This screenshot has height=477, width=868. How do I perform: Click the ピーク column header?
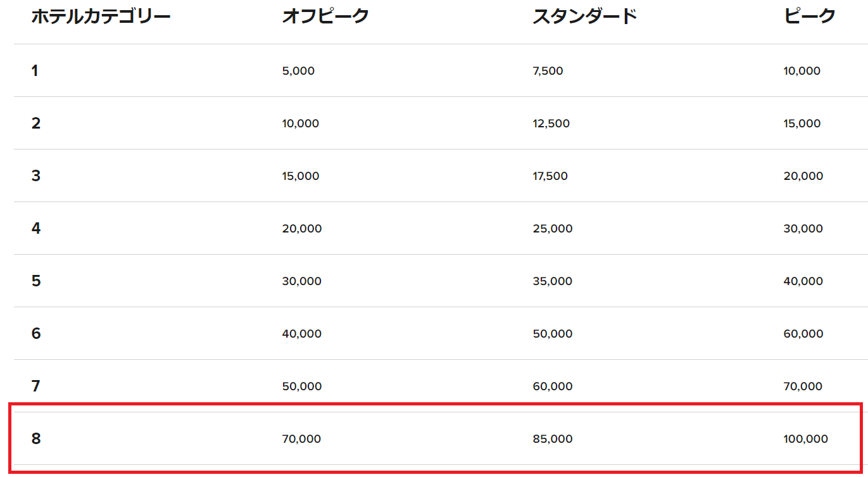pyautogui.click(x=810, y=17)
